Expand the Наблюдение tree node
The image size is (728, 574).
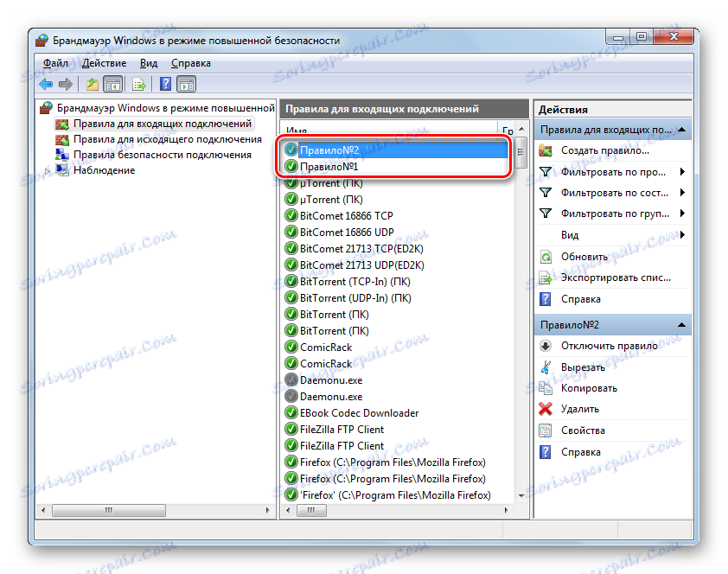(47, 171)
